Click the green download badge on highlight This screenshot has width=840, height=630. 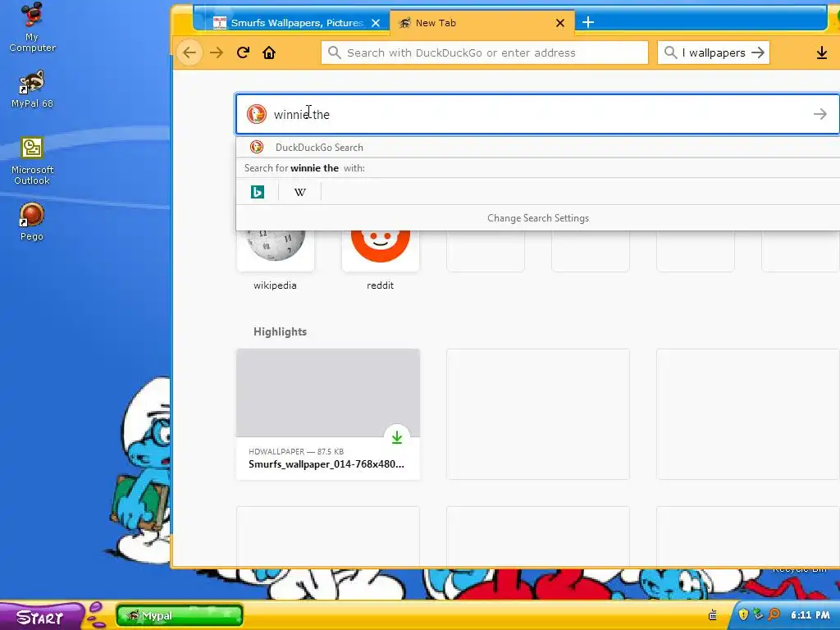[x=397, y=437]
